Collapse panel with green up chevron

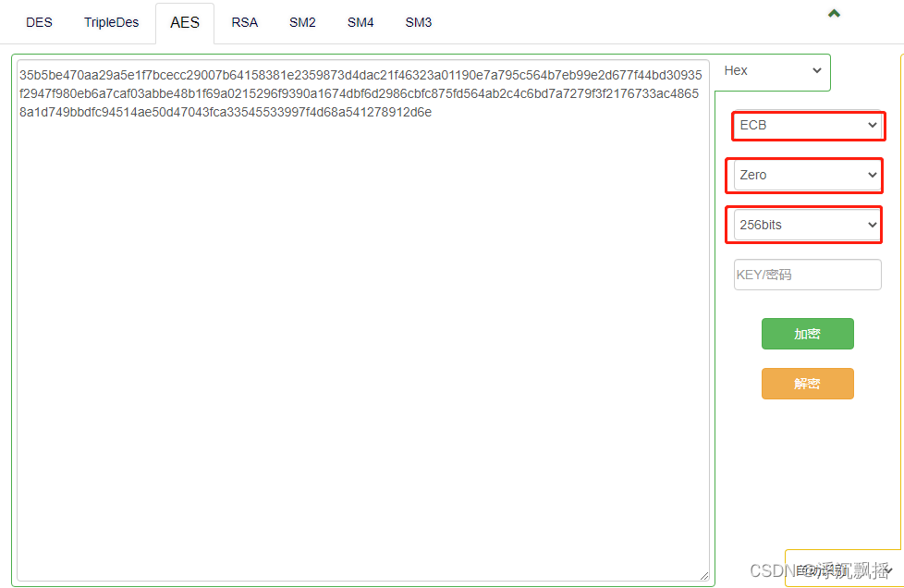(x=834, y=13)
